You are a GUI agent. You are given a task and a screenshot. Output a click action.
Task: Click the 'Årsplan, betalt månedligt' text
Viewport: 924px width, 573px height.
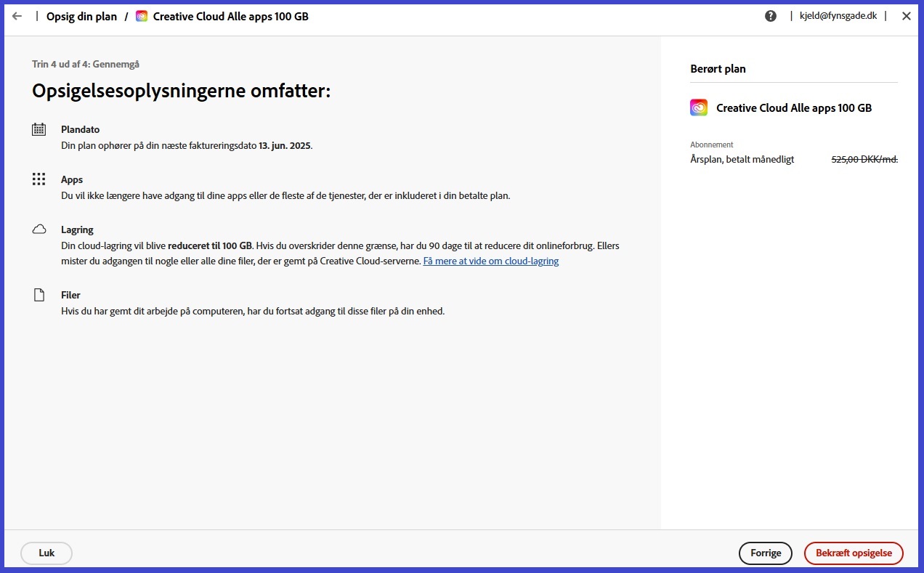tap(742, 159)
